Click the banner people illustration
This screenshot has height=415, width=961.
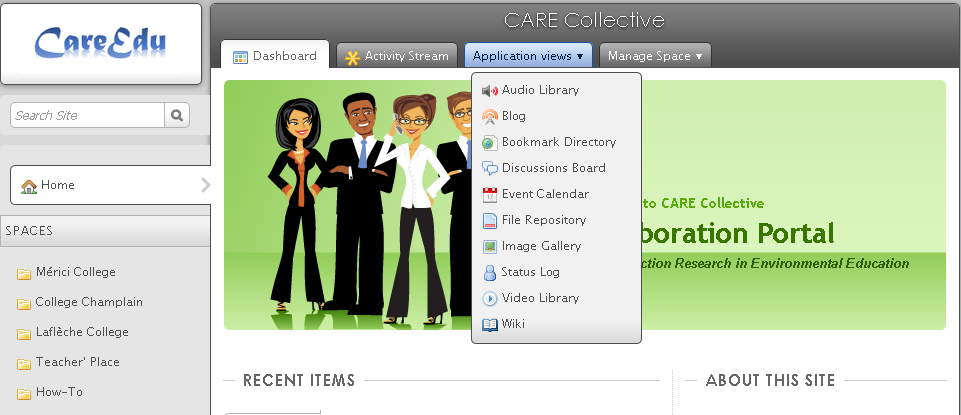(368, 208)
